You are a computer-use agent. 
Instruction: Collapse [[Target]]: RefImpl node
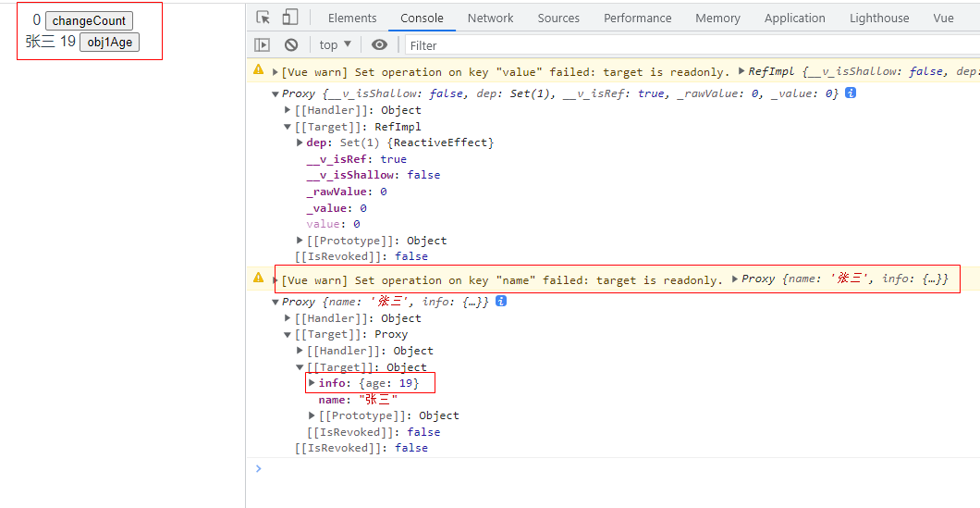click(x=288, y=127)
